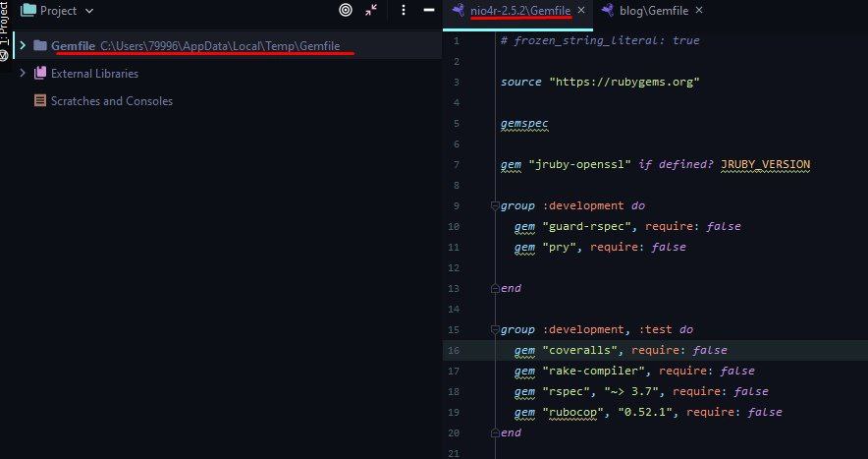This screenshot has height=459, width=868.
Task: Switch to the nio4r-2.5.2\Gemfile tab
Action: pos(520,11)
